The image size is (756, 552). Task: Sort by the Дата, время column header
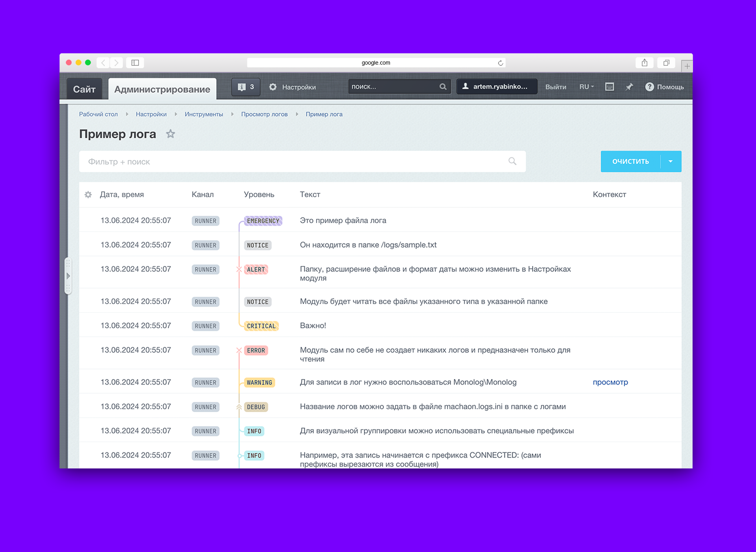click(x=122, y=195)
